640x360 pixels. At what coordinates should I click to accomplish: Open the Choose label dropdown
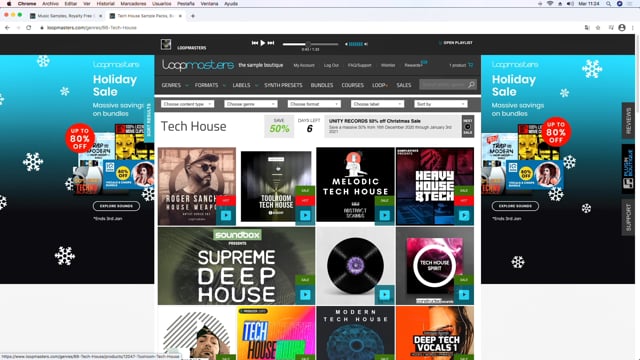click(377, 104)
